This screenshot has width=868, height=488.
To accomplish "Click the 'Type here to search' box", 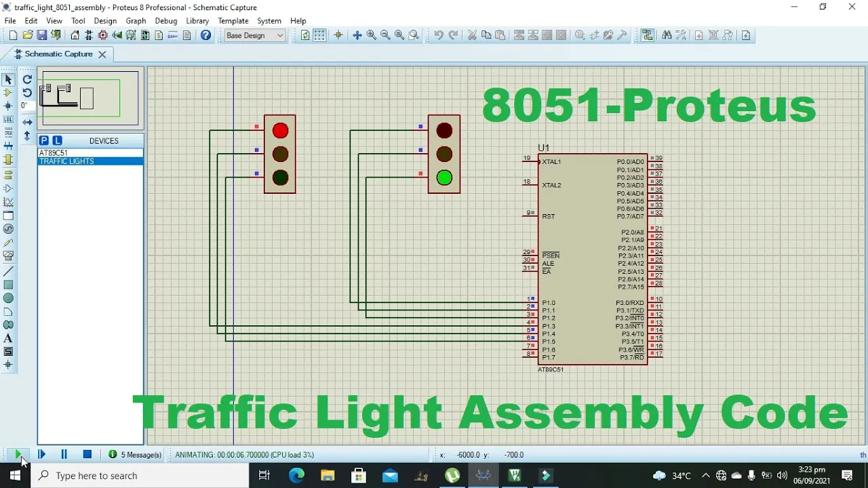I will click(x=140, y=476).
